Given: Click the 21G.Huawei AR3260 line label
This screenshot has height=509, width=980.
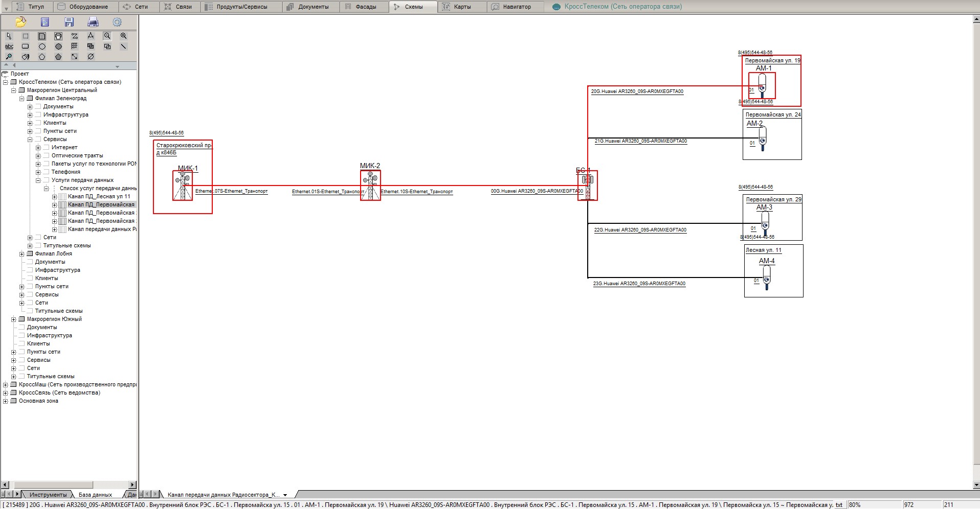Looking at the screenshot, I should point(640,141).
